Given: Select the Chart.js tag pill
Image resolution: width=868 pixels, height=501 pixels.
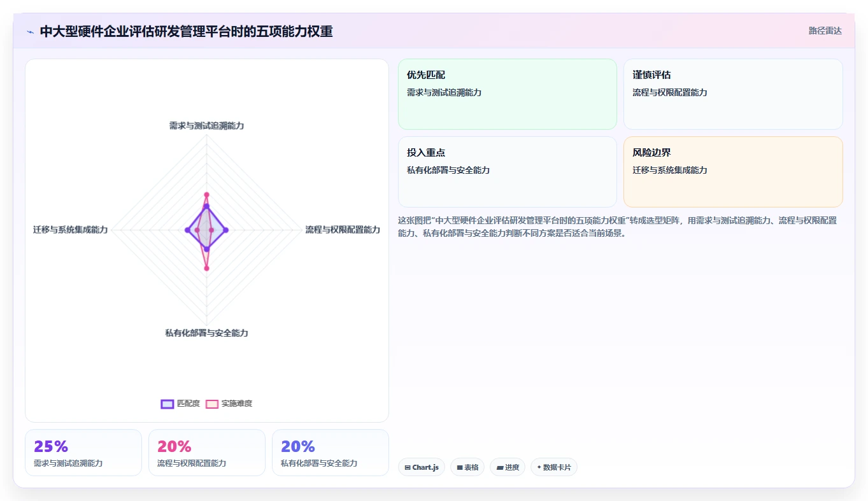Looking at the screenshot, I should pos(422,467).
